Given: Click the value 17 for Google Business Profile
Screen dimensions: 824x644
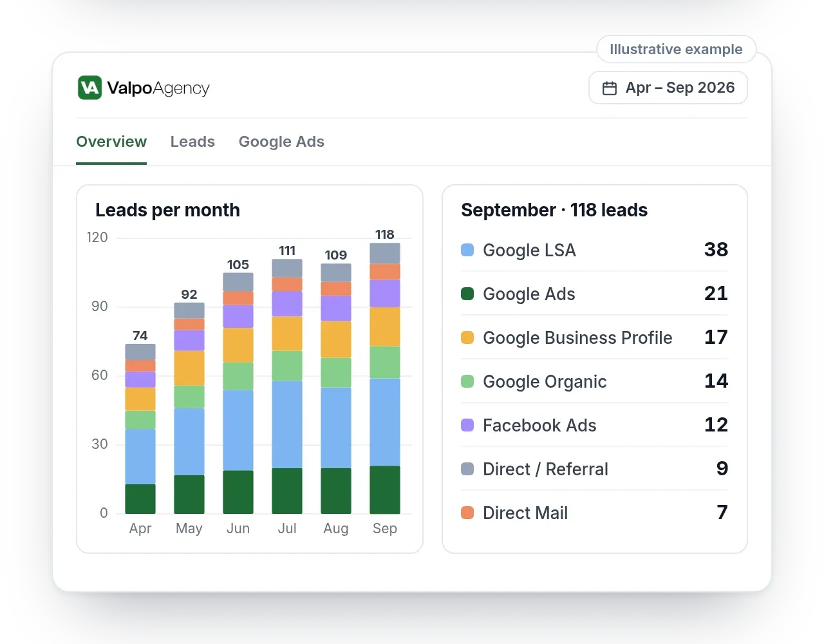Looking at the screenshot, I should 716,337.
